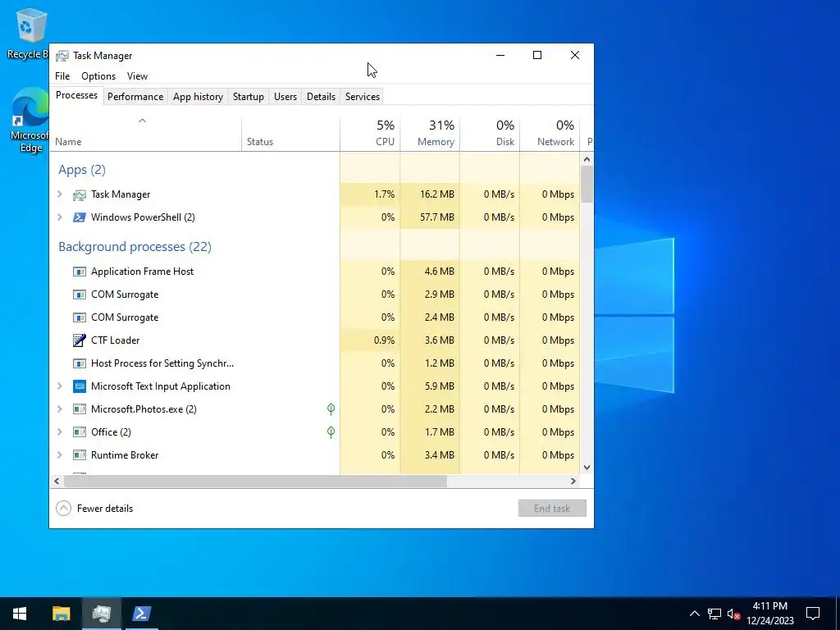840x630 pixels.
Task: Switch to the Services tab
Action: [x=362, y=97]
